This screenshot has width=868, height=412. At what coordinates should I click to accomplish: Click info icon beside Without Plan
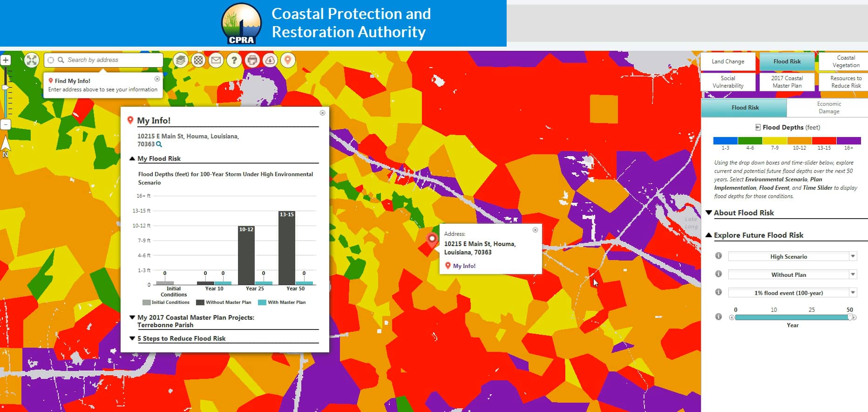coord(719,274)
